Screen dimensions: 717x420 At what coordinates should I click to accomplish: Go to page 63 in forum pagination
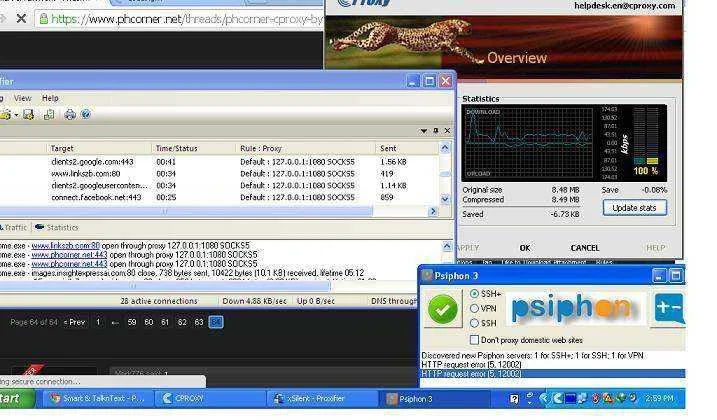199,322
